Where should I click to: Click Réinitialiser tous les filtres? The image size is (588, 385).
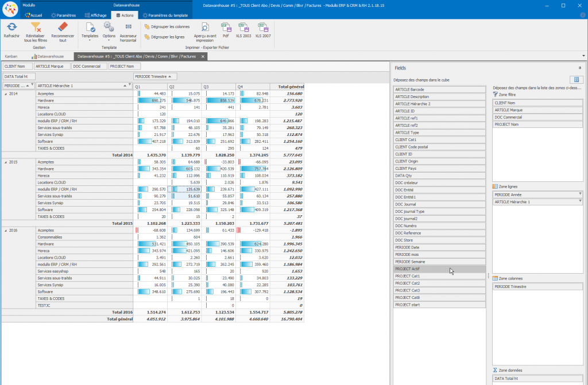click(36, 32)
